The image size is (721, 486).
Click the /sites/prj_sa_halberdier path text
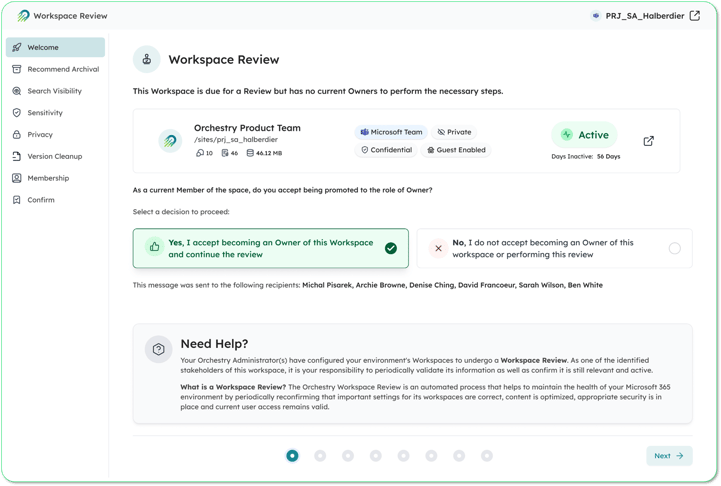(236, 140)
